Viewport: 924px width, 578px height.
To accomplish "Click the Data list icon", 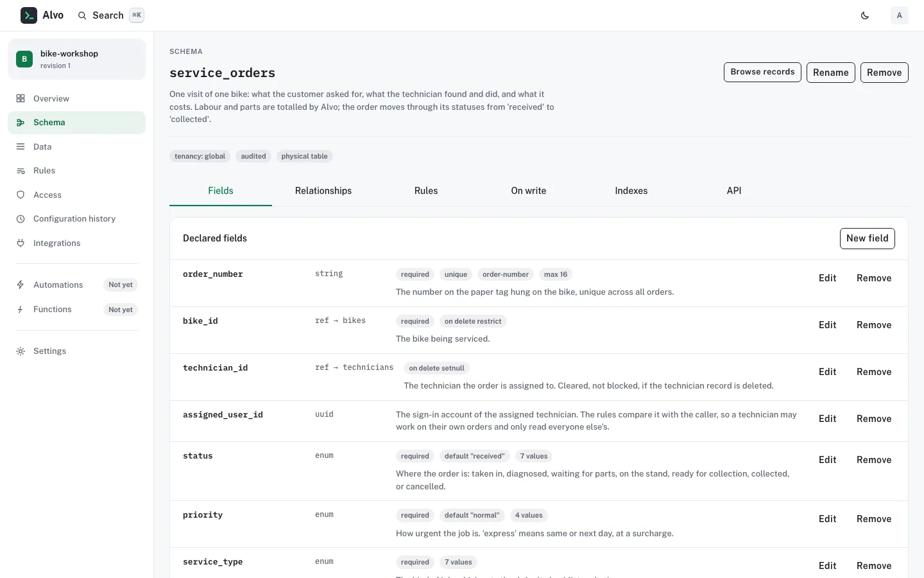I will [21, 146].
